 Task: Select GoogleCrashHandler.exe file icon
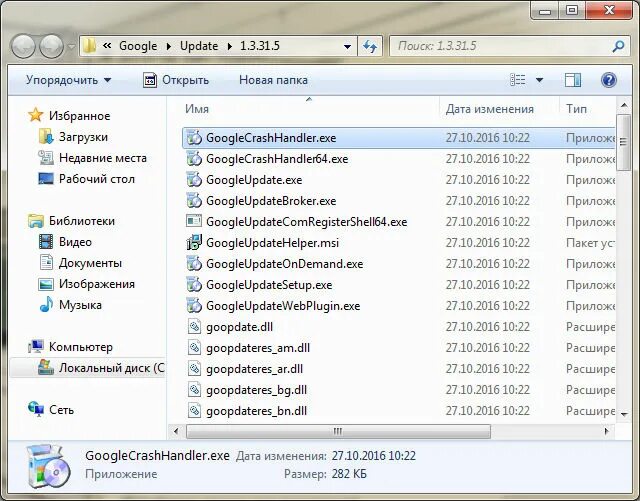click(194, 138)
